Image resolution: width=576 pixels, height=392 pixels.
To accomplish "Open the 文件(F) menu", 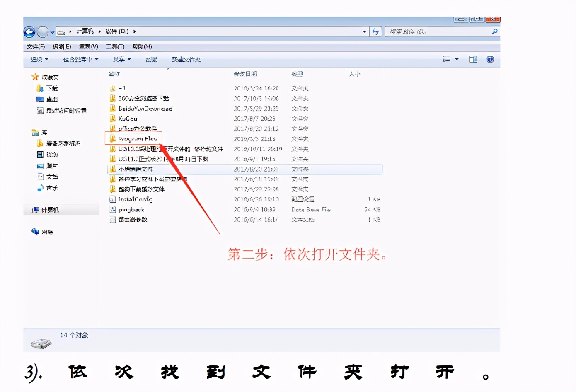I will [36, 47].
